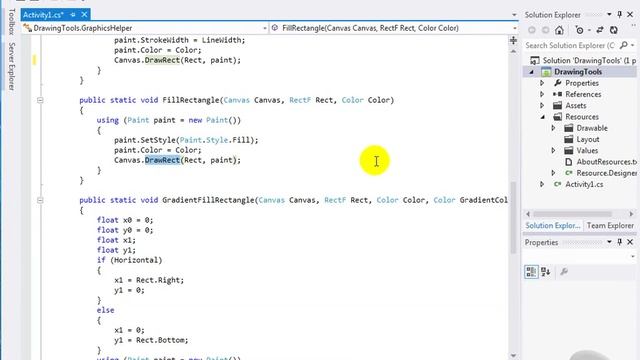Viewport: 640px width, 360px height.
Task: Open the Server Explorer side tab
Action: 11,66
